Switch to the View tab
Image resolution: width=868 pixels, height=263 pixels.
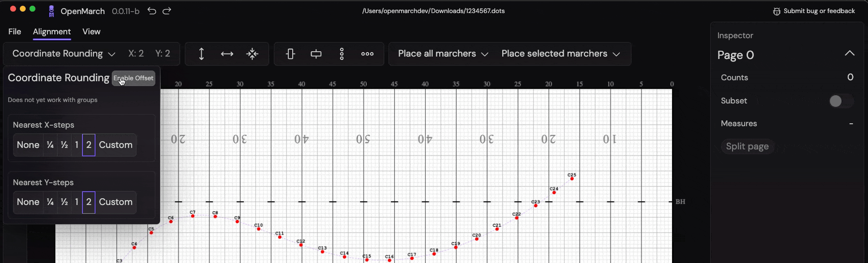click(x=91, y=31)
